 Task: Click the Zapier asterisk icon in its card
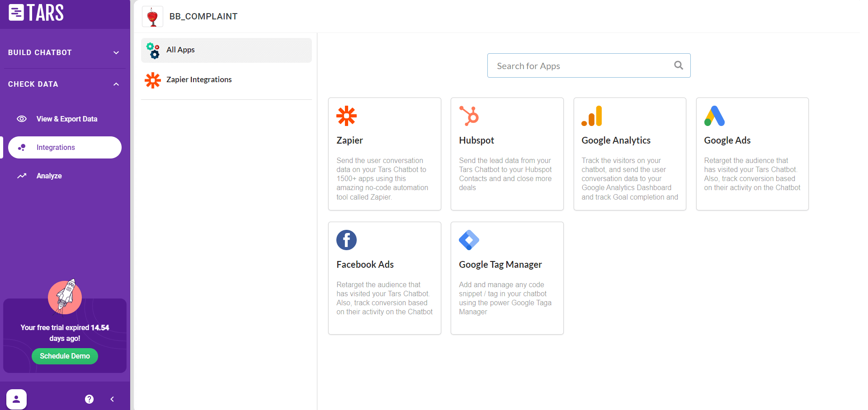click(x=346, y=116)
